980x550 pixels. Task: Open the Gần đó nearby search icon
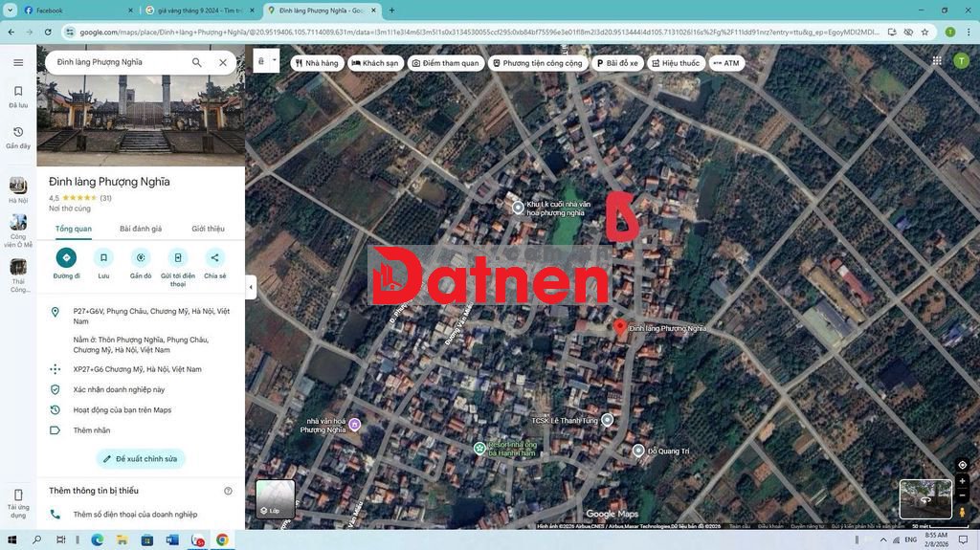pyautogui.click(x=141, y=257)
